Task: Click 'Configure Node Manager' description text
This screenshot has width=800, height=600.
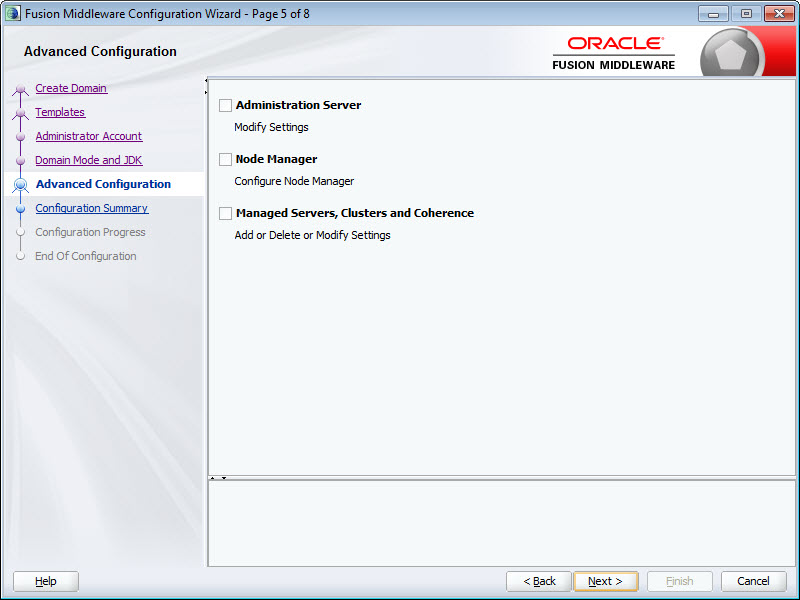Action: (294, 181)
